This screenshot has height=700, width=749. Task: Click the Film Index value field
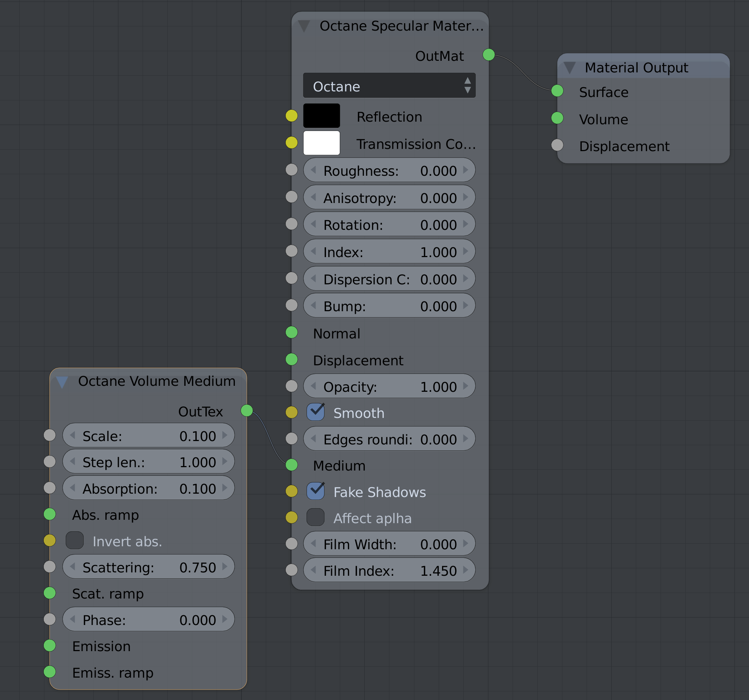click(x=389, y=571)
